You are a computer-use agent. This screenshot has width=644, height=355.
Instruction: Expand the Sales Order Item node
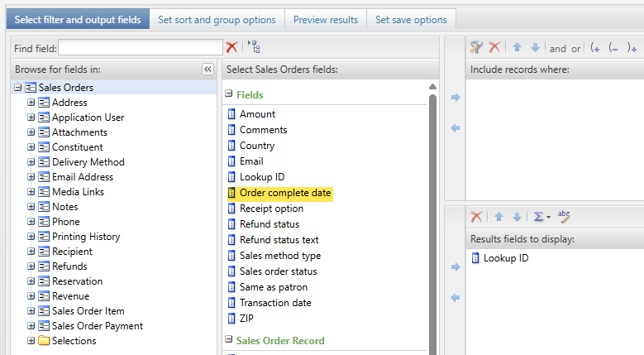31,311
